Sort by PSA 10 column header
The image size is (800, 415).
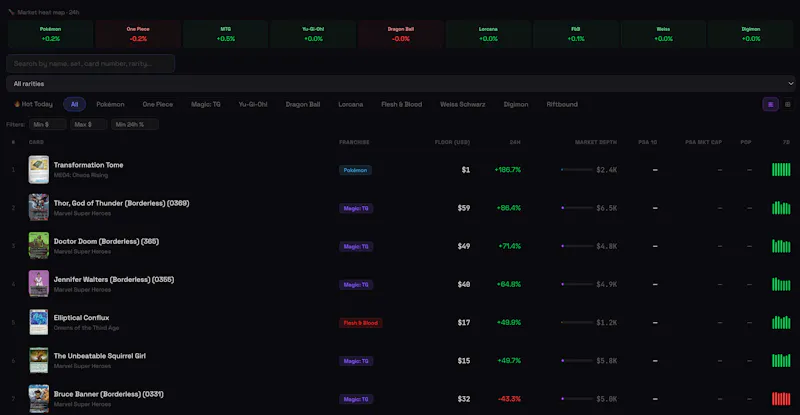pyautogui.click(x=647, y=142)
